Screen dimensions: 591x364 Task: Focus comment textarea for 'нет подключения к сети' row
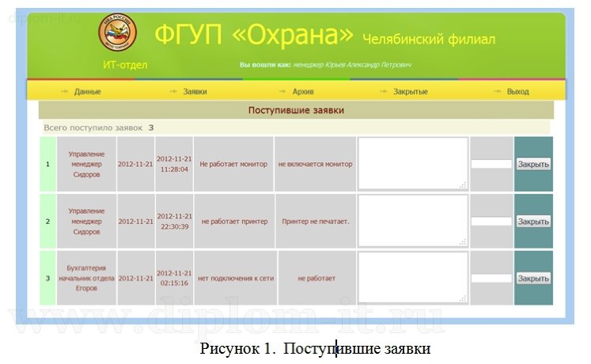tap(413, 277)
